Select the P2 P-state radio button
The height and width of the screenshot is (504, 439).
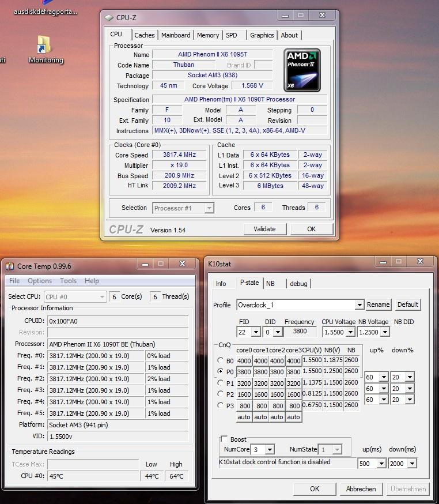point(220,394)
